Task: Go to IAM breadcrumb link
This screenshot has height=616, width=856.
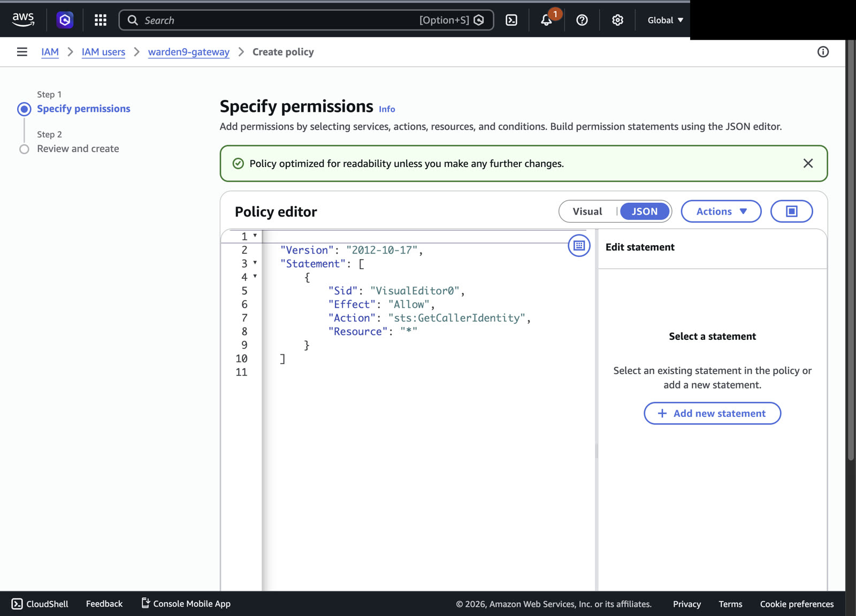Action: tap(50, 52)
